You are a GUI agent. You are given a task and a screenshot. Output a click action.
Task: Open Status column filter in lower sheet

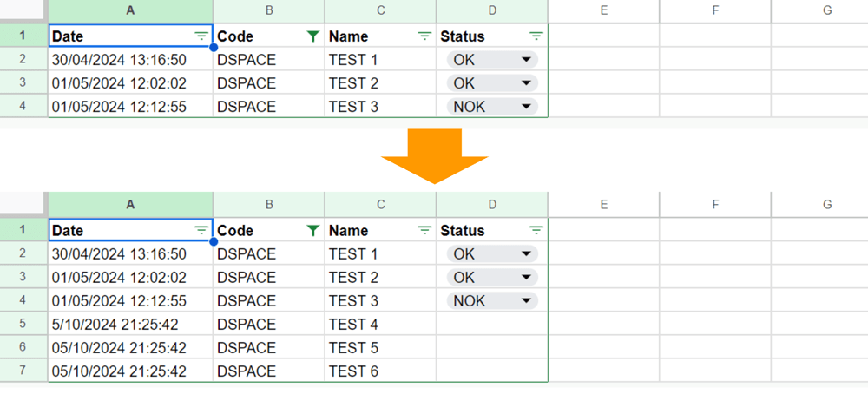(x=536, y=231)
